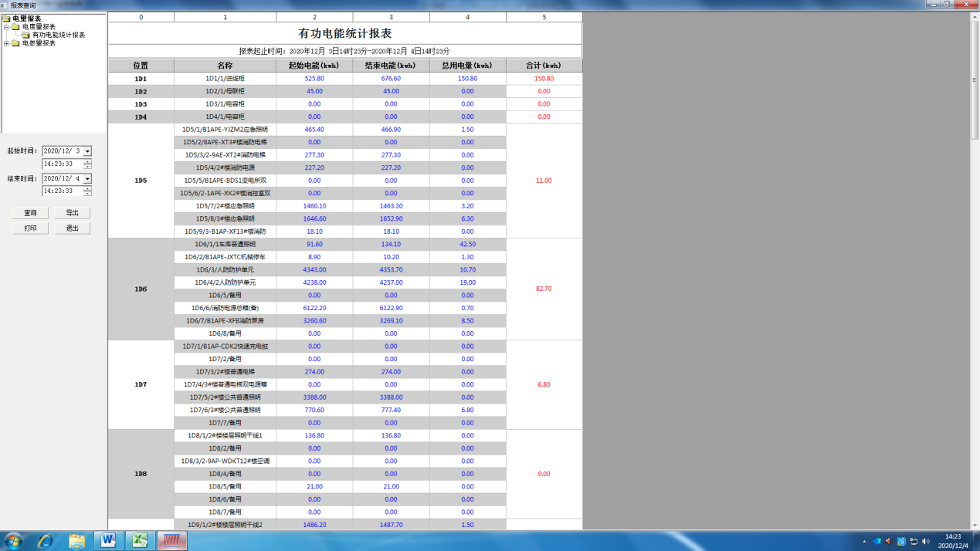Open the 起始时间 start date dropdown
Image resolution: width=980 pixels, height=551 pixels.
pos(87,151)
